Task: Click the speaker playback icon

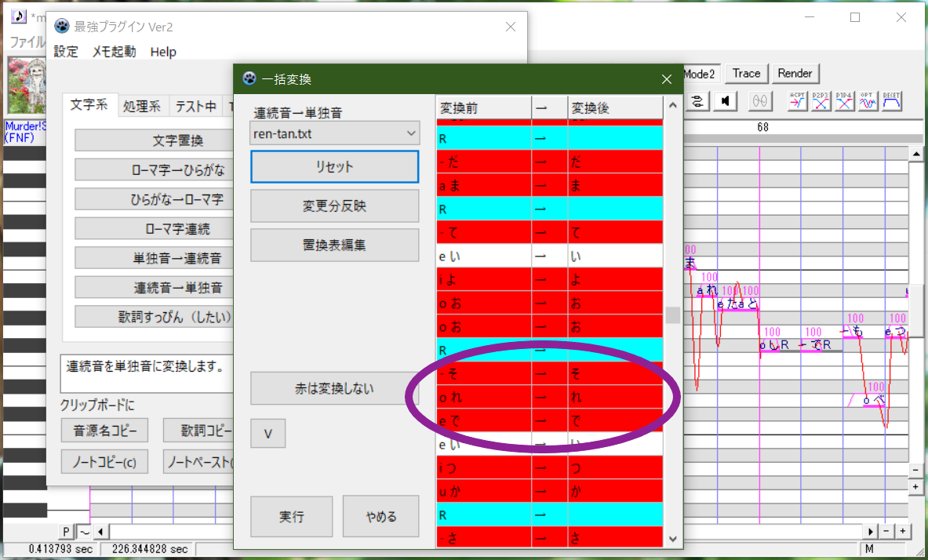Action: pos(725,100)
